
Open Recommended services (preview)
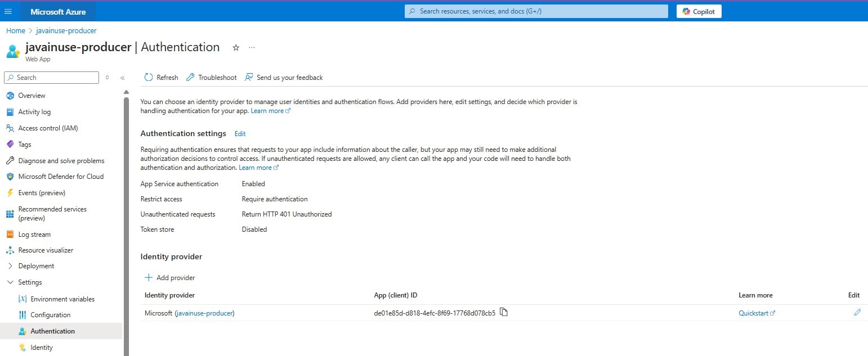[52, 214]
